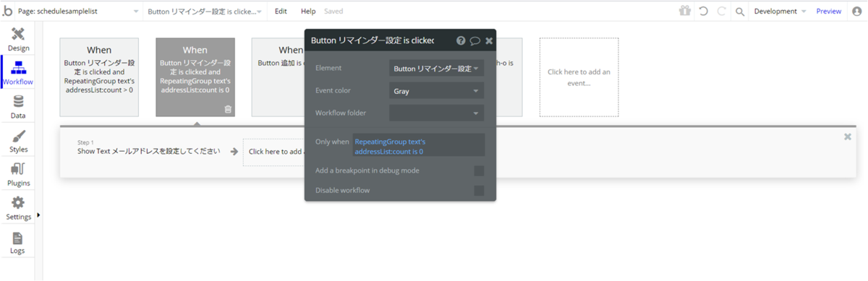Image resolution: width=868 pixels, height=281 pixels.
Task: Edit the event title field
Action: pos(373,40)
